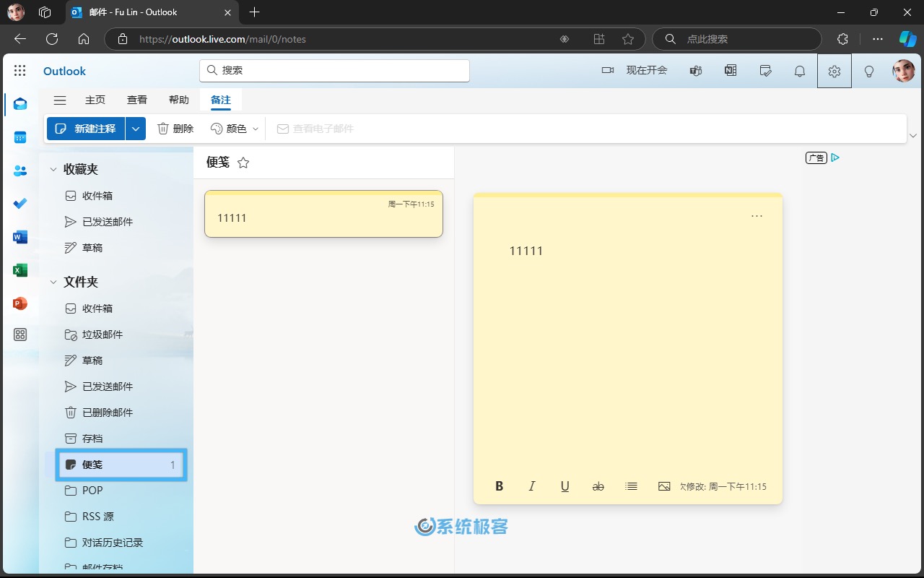The width and height of the screenshot is (924, 578).
Task: Apply italic formatting in the note
Action: 532,486
